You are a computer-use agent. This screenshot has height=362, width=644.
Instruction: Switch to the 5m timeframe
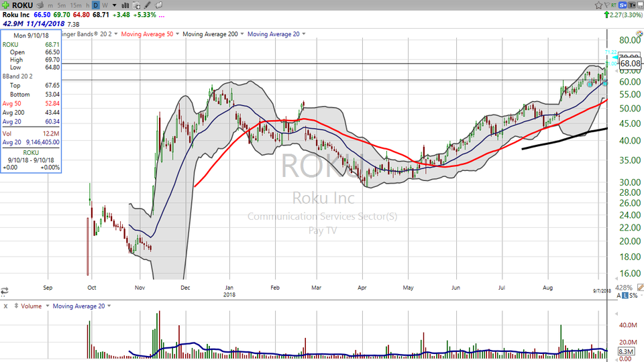[61, 5]
